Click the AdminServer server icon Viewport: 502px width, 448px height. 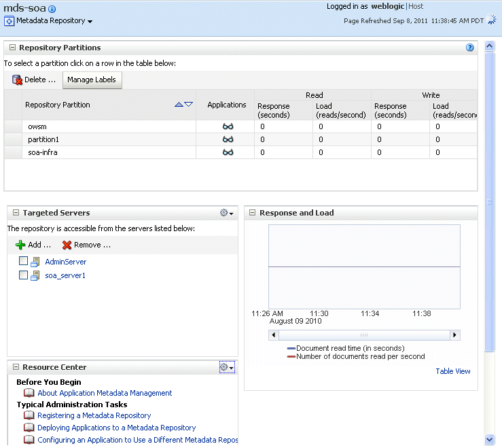point(35,262)
